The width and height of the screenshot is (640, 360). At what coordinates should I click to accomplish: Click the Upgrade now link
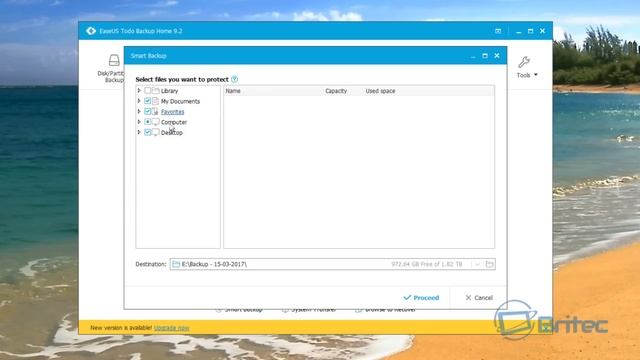172,328
